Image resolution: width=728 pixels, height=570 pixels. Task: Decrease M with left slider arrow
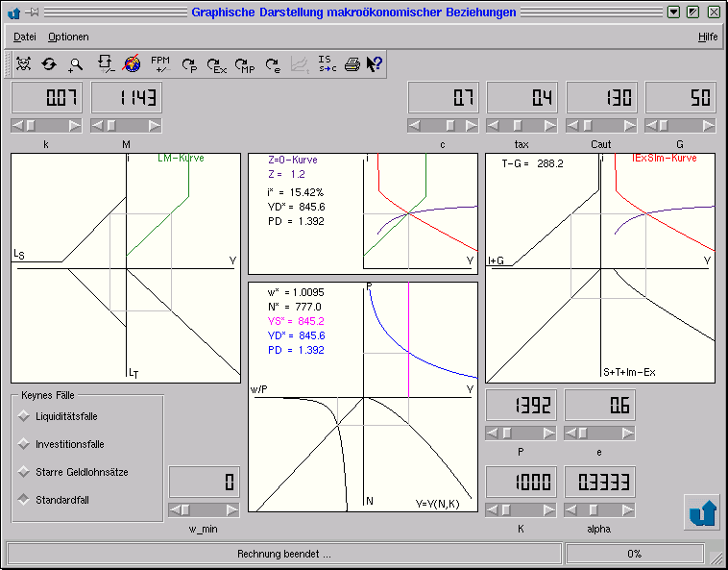pyautogui.click(x=97, y=125)
